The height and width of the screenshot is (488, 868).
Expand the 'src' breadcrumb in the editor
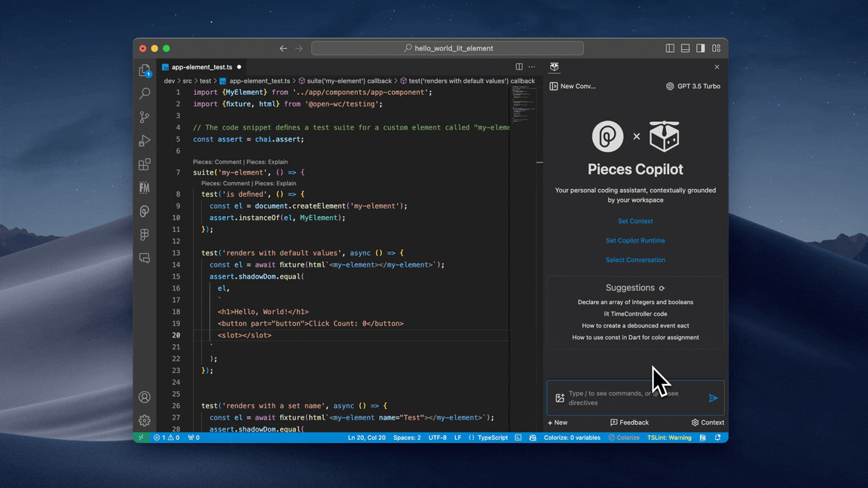187,80
